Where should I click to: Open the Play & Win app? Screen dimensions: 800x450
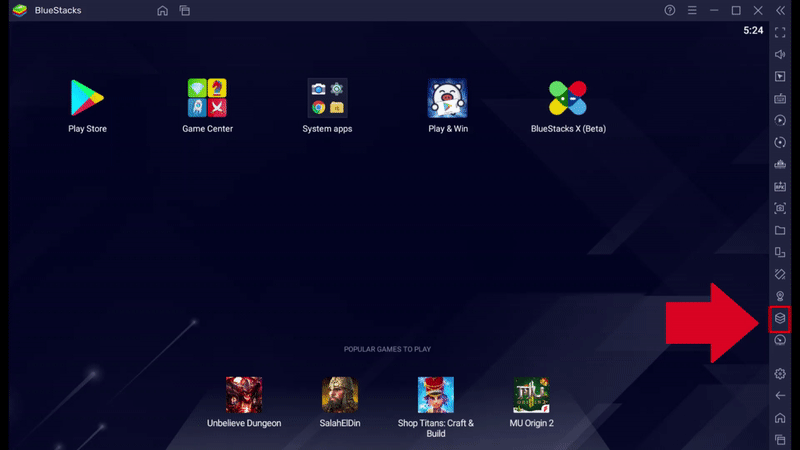(447, 98)
